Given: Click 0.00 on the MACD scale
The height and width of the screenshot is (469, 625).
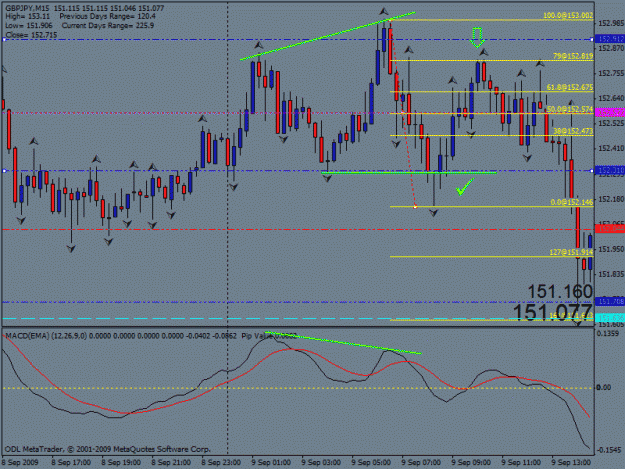Looking at the screenshot, I should pyautogui.click(x=603, y=387).
